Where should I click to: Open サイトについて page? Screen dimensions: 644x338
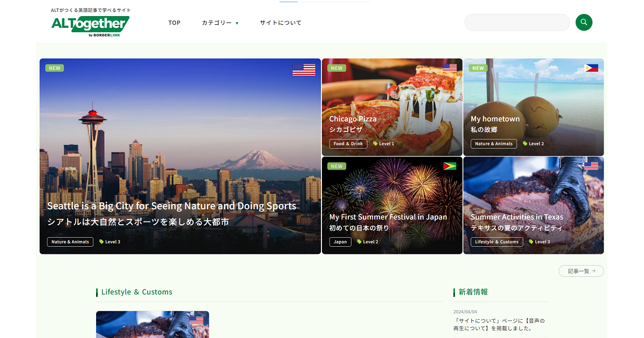[x=281, y=23]
